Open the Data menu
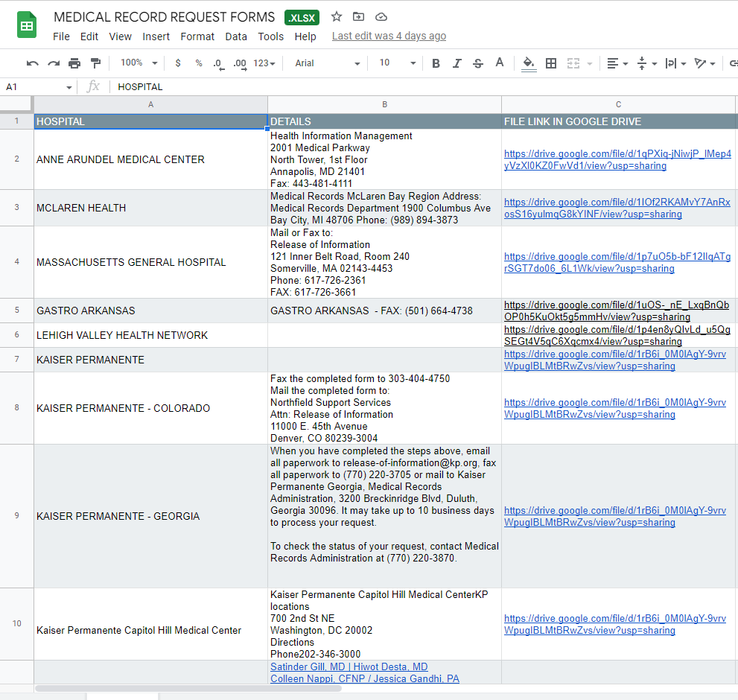 (236, 36)
